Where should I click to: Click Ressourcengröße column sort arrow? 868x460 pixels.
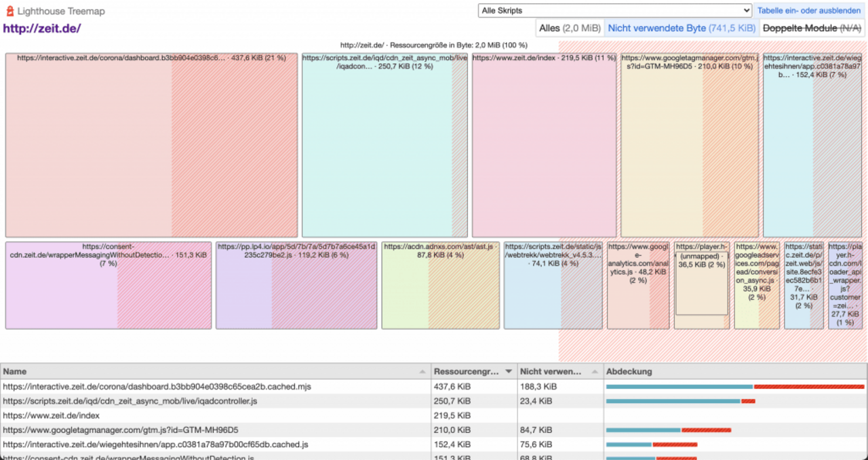tap(508, 371)
